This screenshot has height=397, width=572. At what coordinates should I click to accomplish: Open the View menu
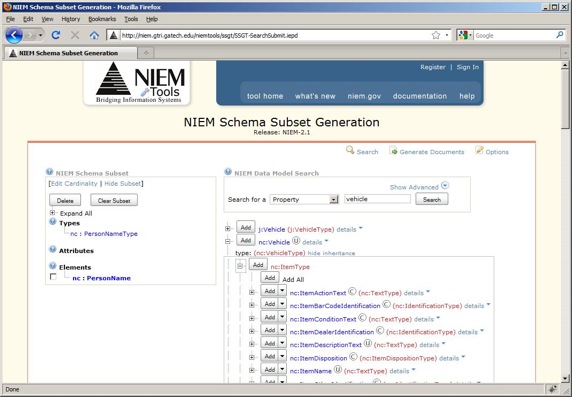(47, 19)
